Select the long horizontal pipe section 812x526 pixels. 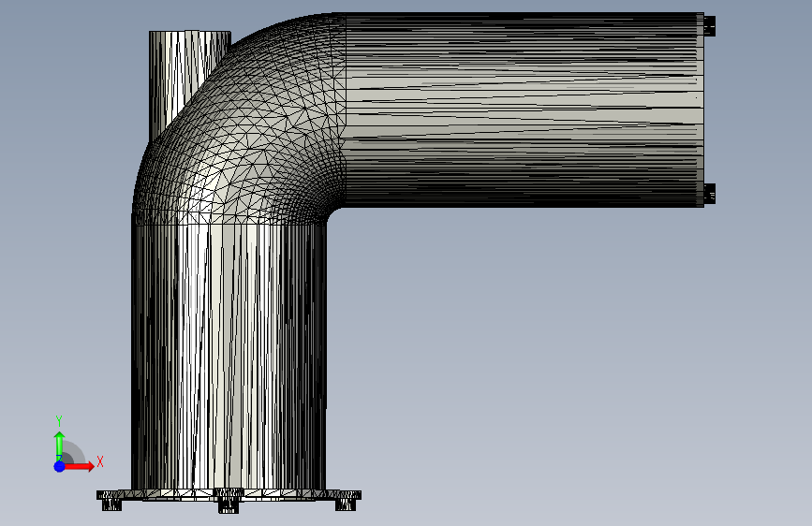523,110
